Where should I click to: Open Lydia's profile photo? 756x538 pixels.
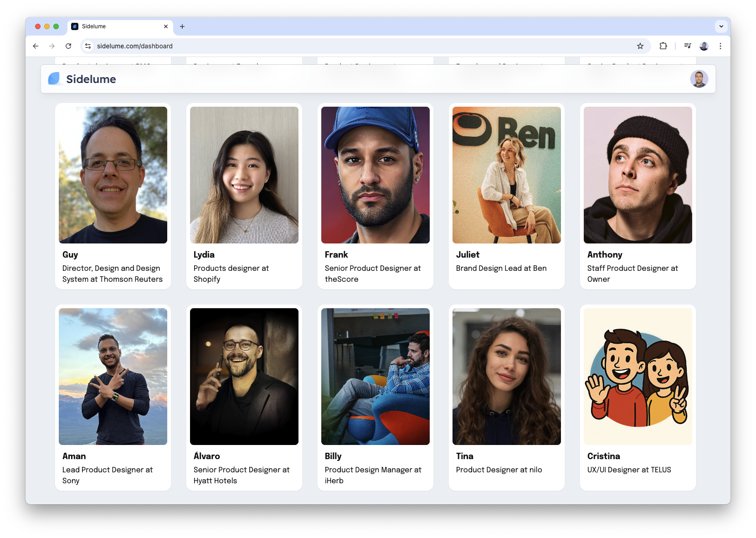244,175
